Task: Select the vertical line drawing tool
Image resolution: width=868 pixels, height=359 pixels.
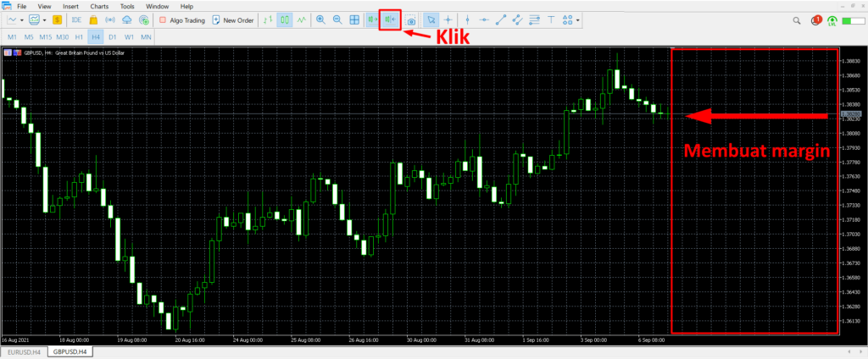Action: (x=468, y=20)
